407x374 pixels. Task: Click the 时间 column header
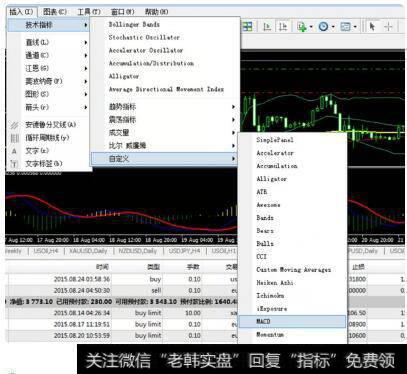(x=102, y=267)
